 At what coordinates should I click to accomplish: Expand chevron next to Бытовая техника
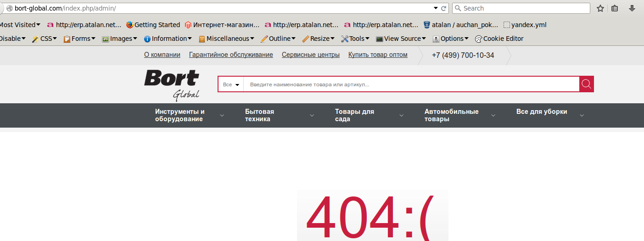(x=312, y=116)
